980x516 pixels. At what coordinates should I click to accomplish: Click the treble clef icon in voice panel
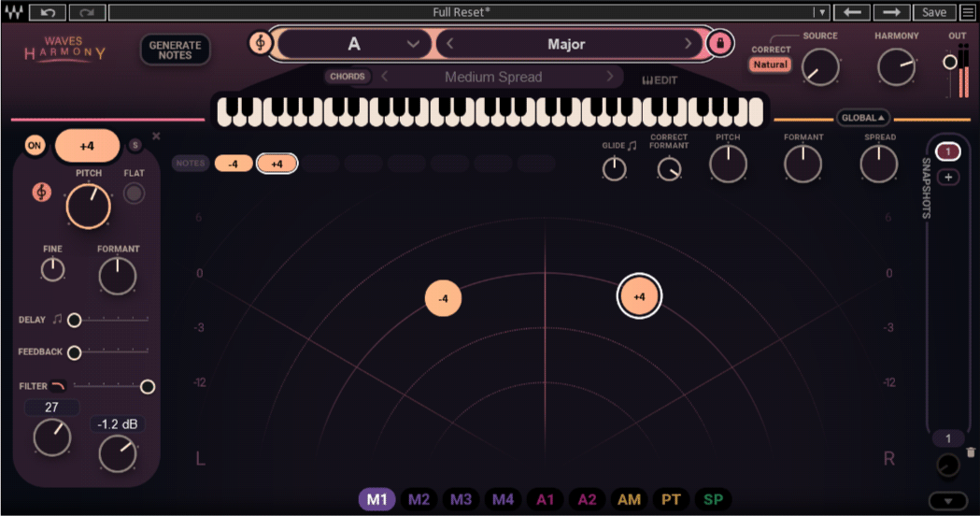pos(41,192)
